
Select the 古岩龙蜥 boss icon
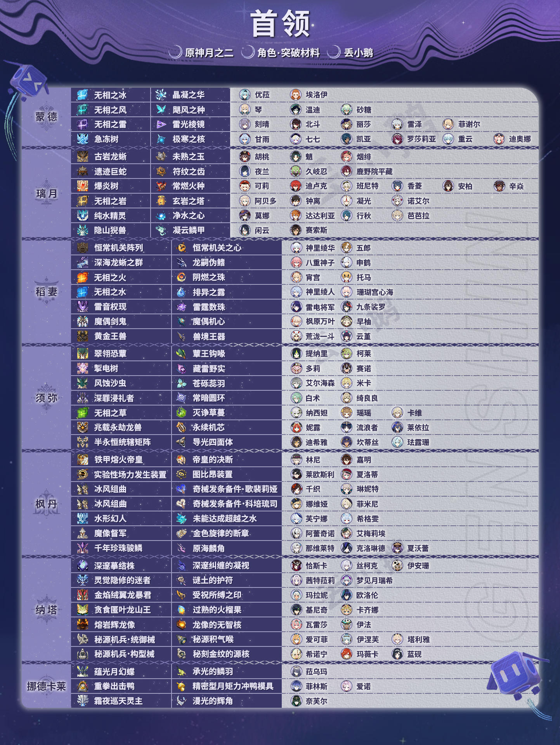tap(82, 157)
